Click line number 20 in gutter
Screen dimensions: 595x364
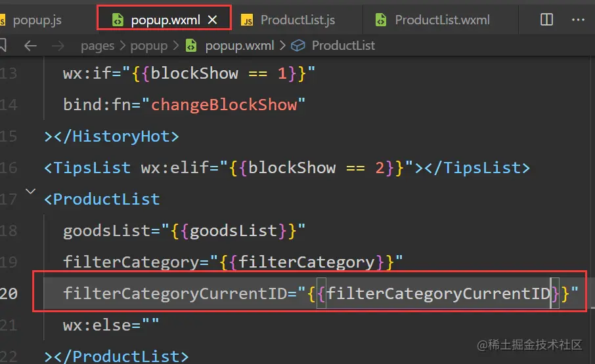9,294
